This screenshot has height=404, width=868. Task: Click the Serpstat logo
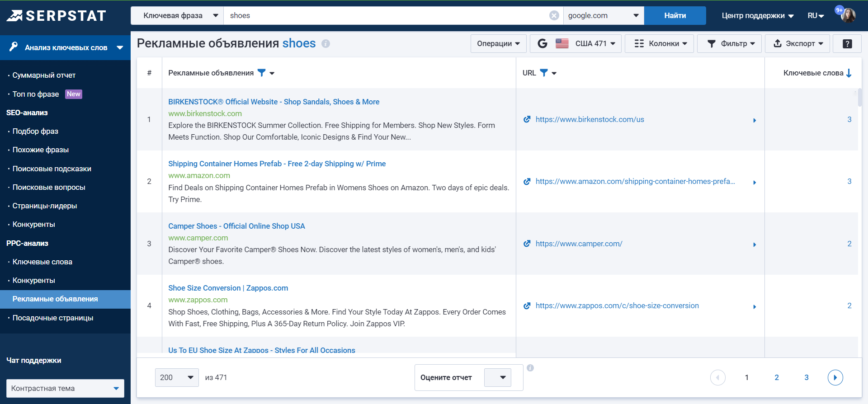click(x=56, y=16)
